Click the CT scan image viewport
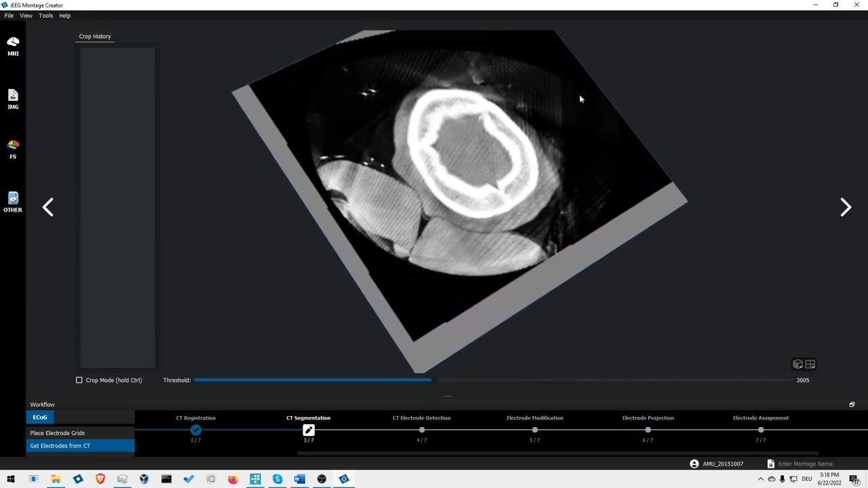Screen dimensions: 868x488 pyautogui.click(x=460, y=201)
